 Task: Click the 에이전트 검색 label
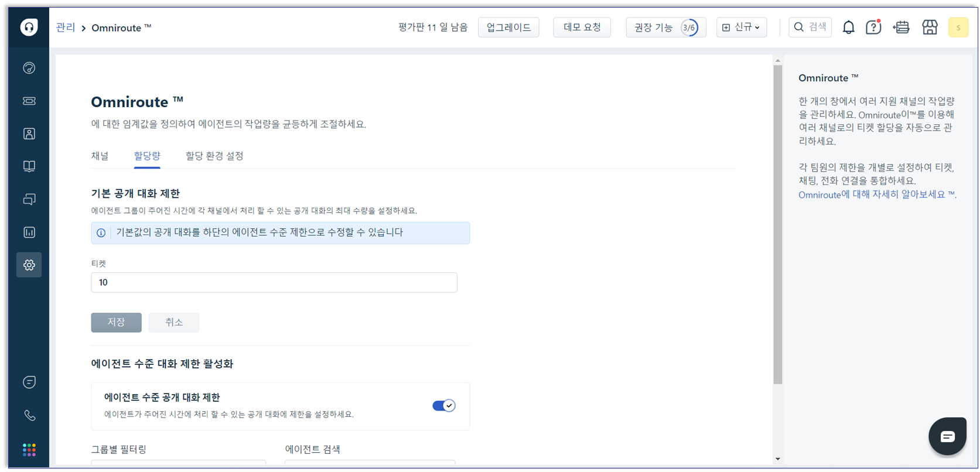[312, 449]
